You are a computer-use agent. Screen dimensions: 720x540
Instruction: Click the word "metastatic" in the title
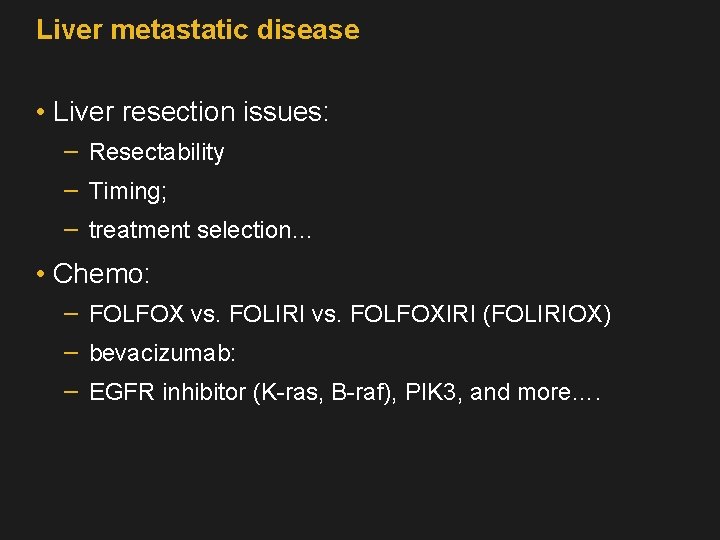[179, 30]
